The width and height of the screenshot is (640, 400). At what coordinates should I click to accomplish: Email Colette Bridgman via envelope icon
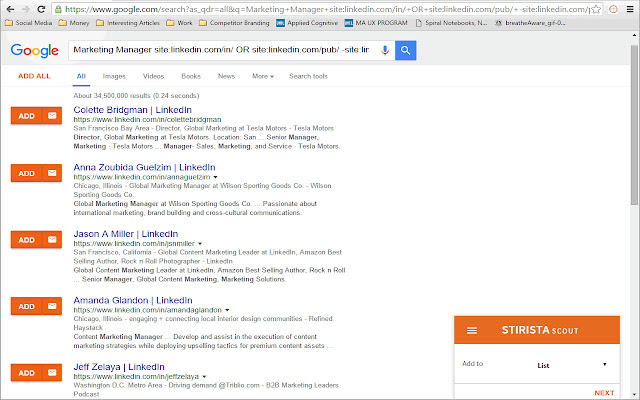coord(52,116)
